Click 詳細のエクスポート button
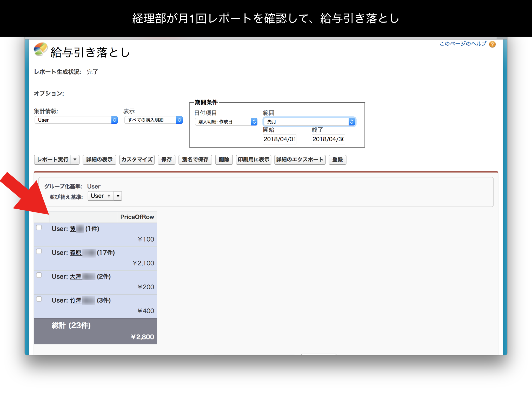 pyautogui.click(x=300, y=159)
